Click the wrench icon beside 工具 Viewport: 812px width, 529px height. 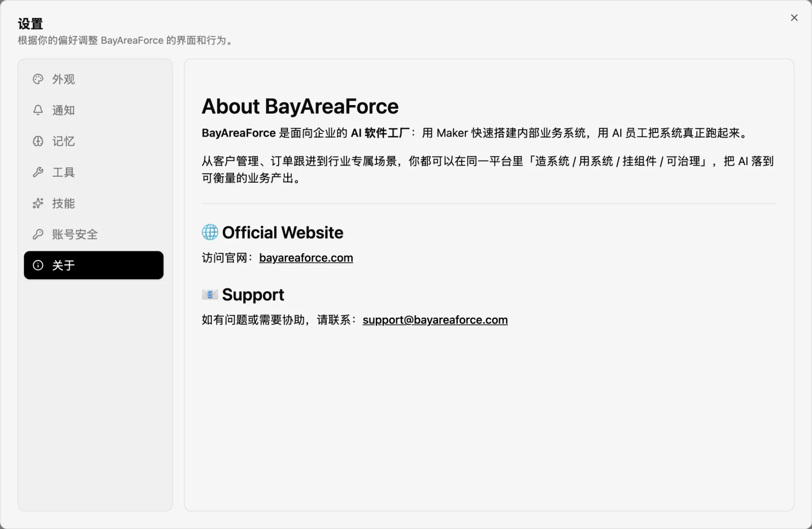click(x=38, y=172)
